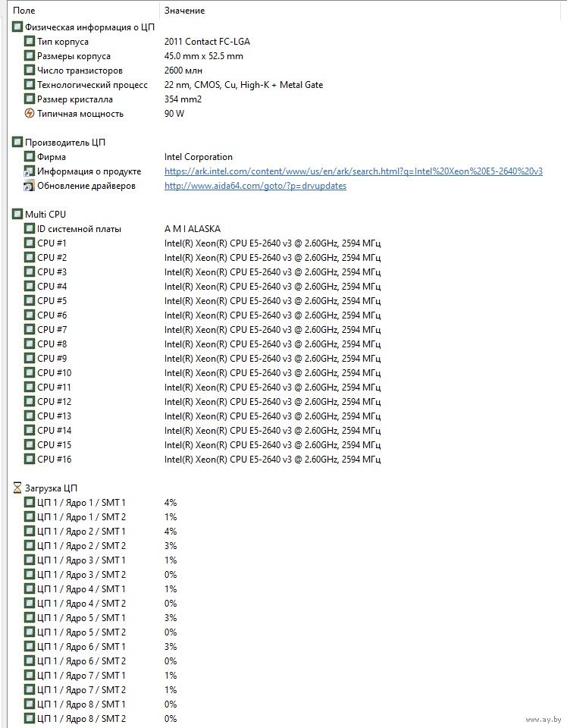Click the chip icon beside 'Тип корпуса'
The height and width of the screenshot is (728, 567).
point(30,41)
